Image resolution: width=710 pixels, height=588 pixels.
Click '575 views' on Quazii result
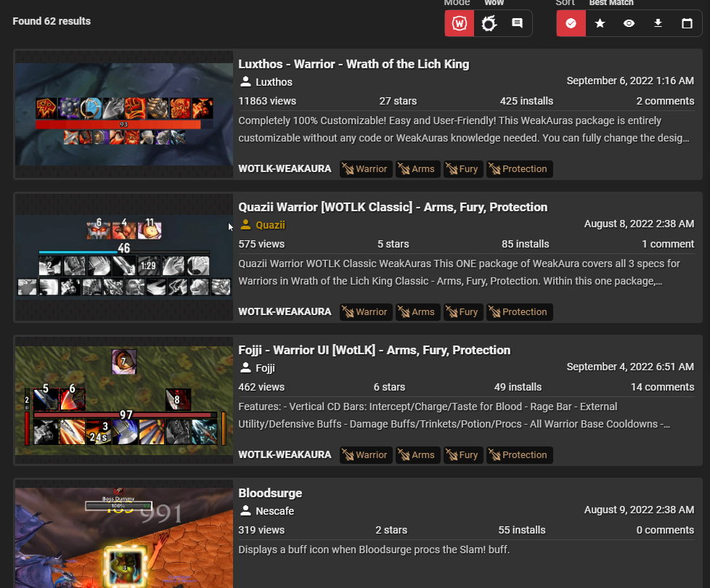[x=261, y=244]
